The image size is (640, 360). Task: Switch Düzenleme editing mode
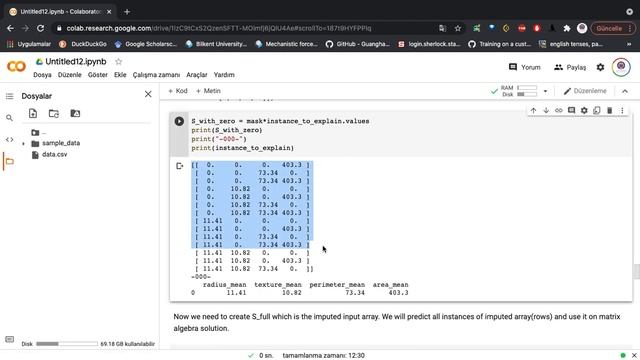click(x=585, y=91)
